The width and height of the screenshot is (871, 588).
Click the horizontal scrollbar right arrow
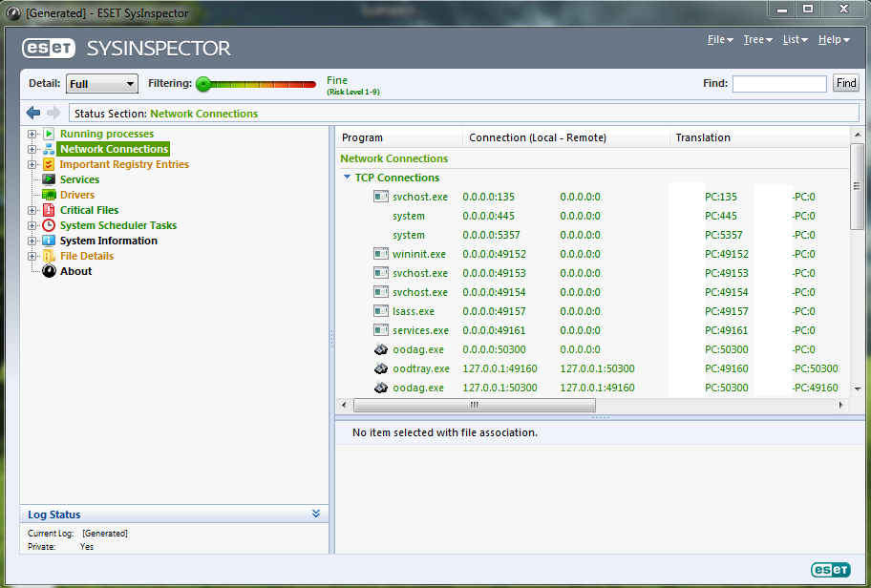point(840,405)
